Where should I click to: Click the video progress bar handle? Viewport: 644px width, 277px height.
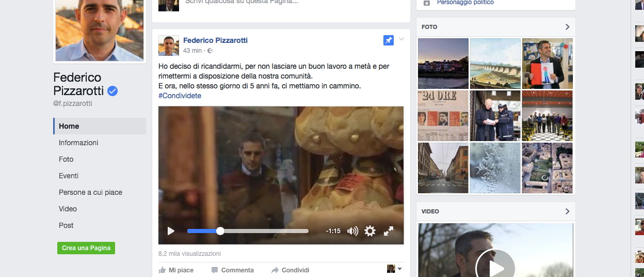[220, 231]
